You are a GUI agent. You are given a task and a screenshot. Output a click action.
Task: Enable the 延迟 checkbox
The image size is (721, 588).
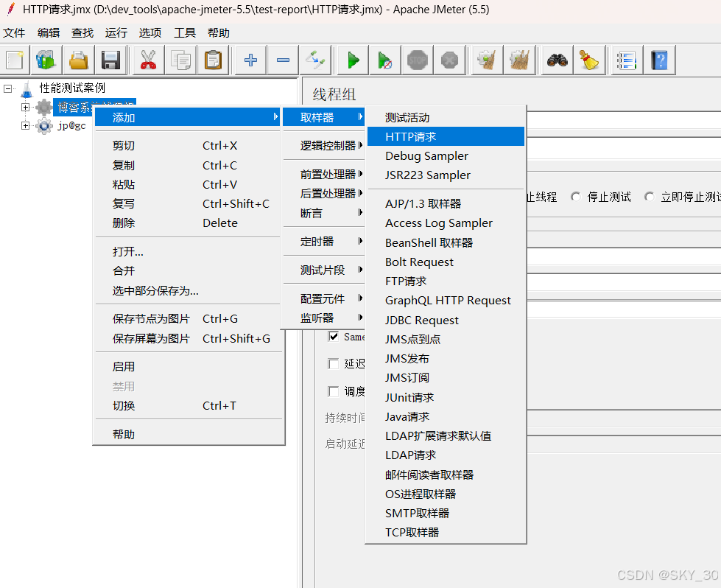click(334, 364)
